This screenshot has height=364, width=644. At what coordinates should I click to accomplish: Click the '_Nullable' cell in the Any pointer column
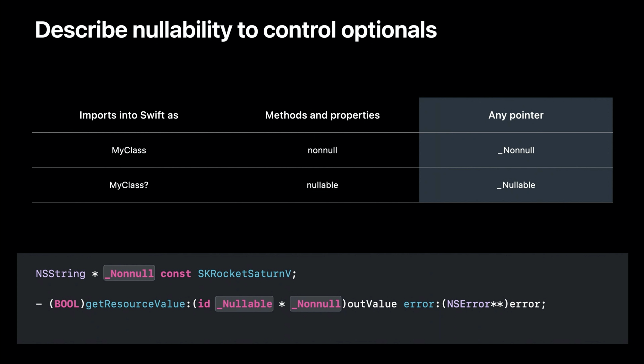[x=516, y=185]
